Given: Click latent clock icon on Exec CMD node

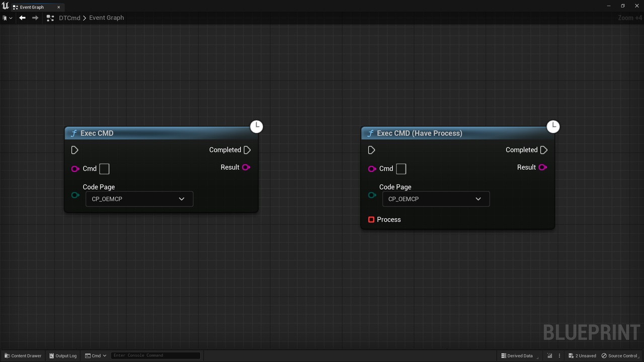Looking at the screenshot, I should 257,126.
